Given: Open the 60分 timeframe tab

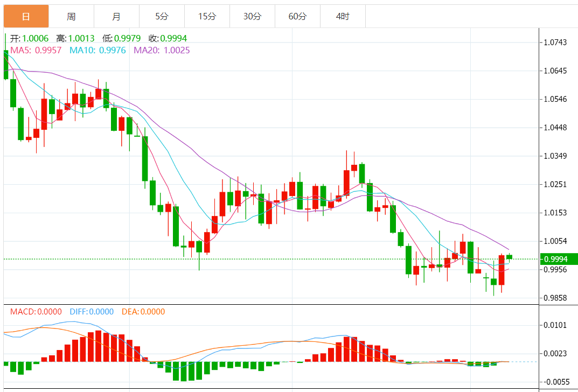Looking at the screenshot, I should click(x=297, y=16).
